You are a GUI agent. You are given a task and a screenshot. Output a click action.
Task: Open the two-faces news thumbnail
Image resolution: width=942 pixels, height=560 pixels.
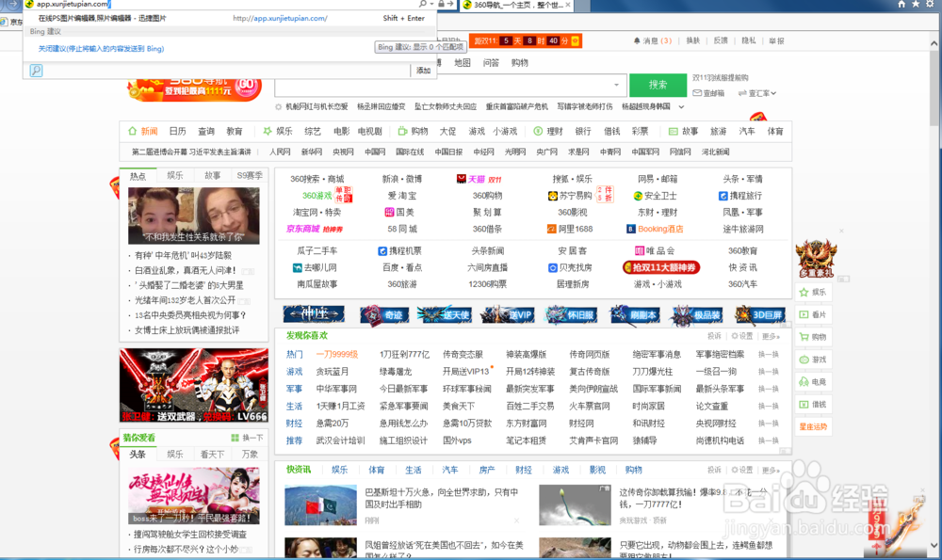click(193, 216)
